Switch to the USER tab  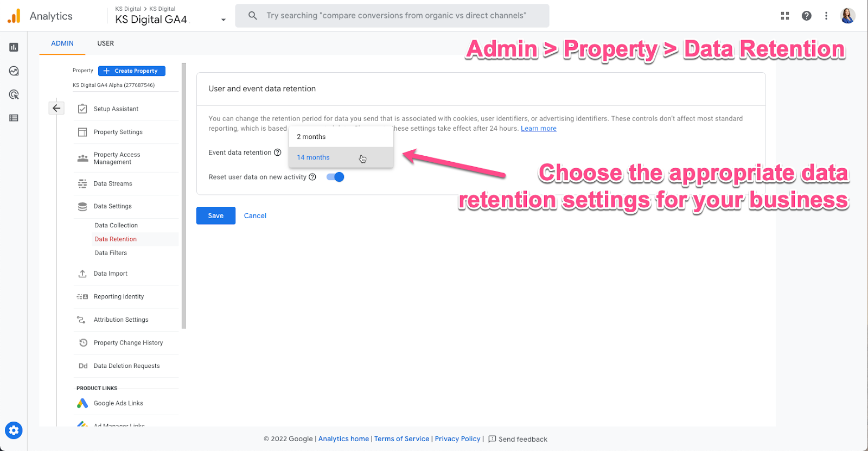pyautogui.click(x=106, y=43)
